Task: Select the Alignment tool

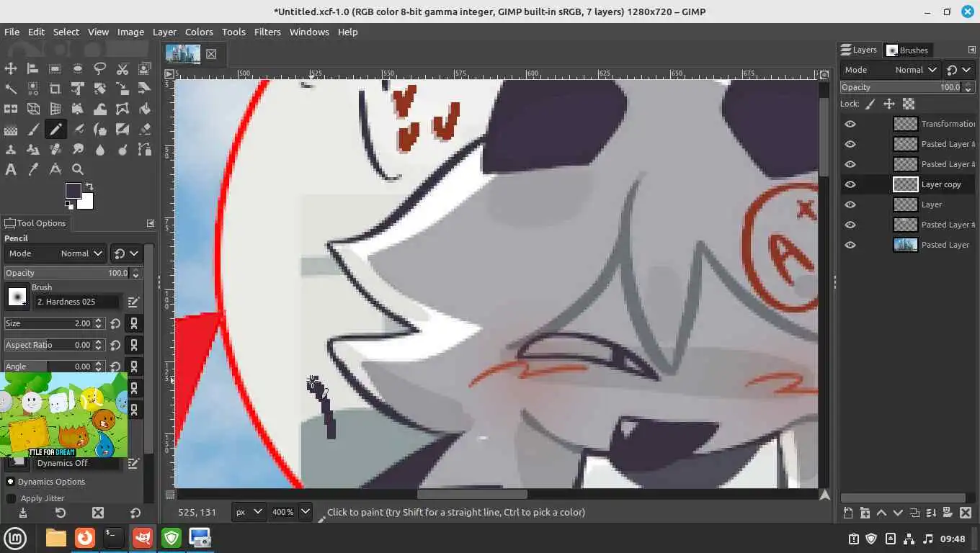Action: pos(32,68)
